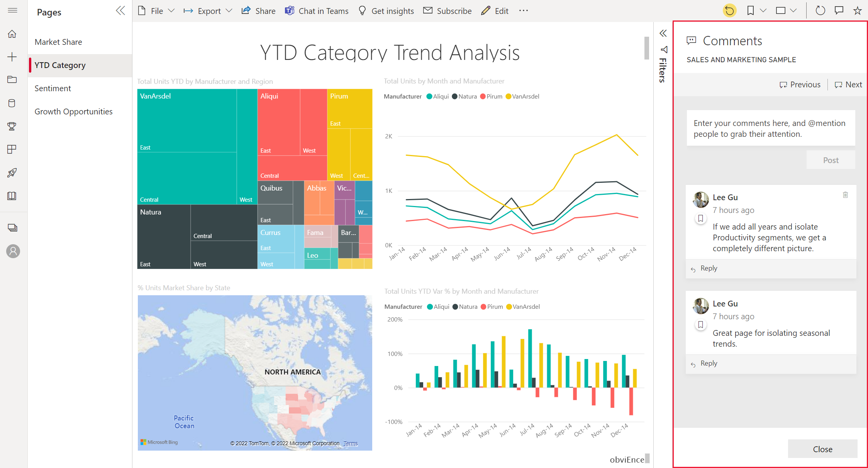This screenshot has width=868, height=468.
Task: Select the YTD Category tab
Action: pos(61,65)
